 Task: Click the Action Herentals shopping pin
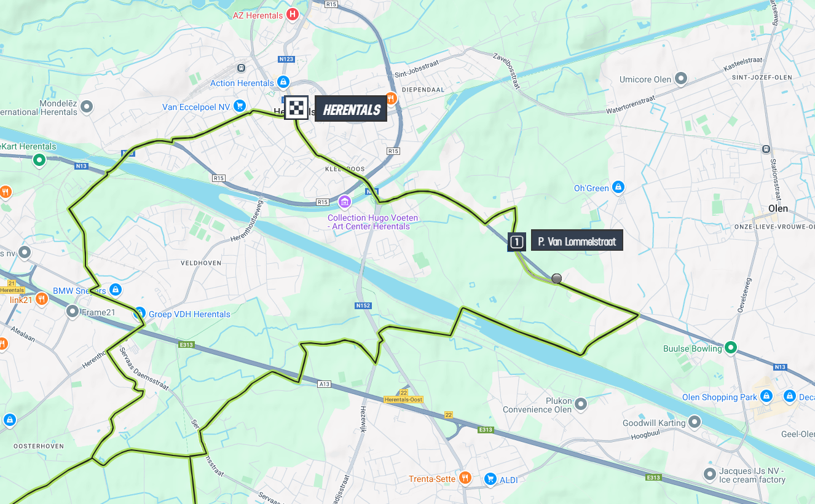pyautogui.click(x=283, y=82)
